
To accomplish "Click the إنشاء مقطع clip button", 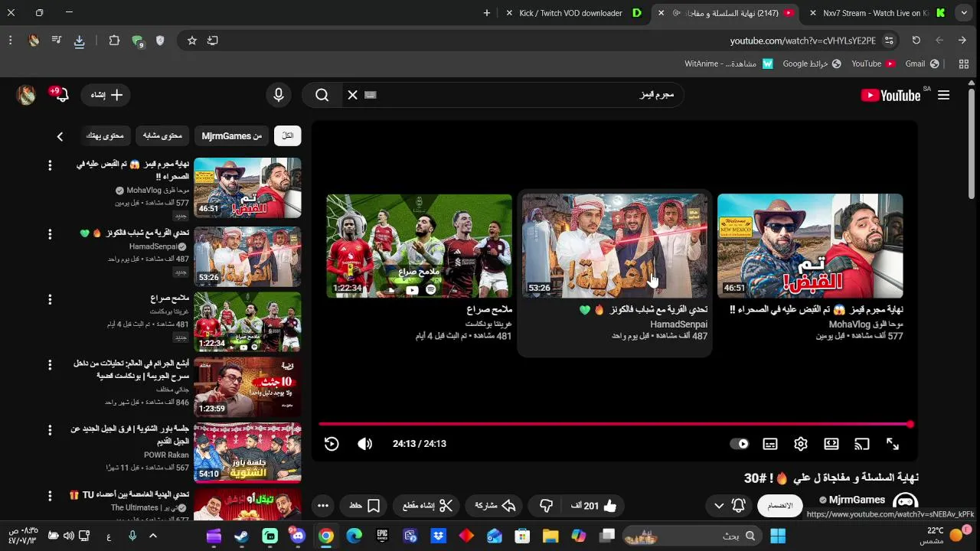I will tap(428, 506).
